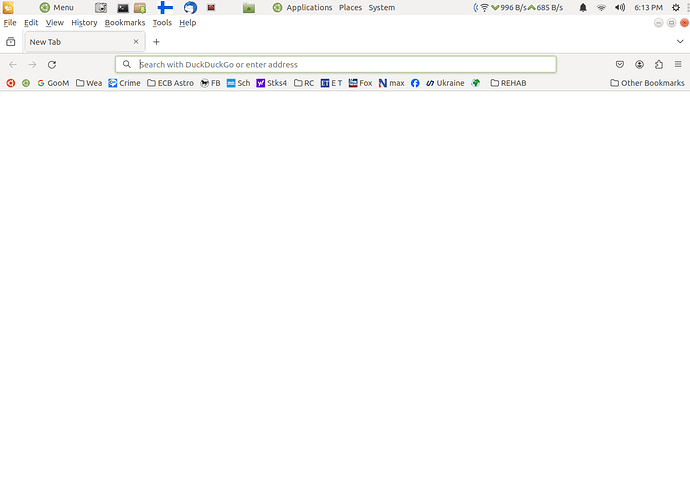Open the Fox bookmark
Viewport: 690px width, 491px height.
tap(360, 83)
